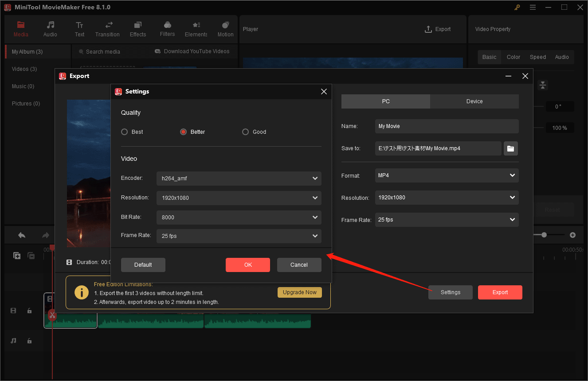The width and height of the screenshot is (588, 381).
Task: Open Settings dialog Resolution dropdown
Action: click(239, 198)
